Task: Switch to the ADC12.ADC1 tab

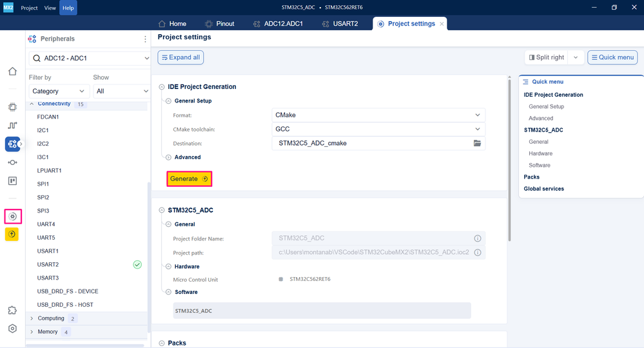Action: coord(278,24)
